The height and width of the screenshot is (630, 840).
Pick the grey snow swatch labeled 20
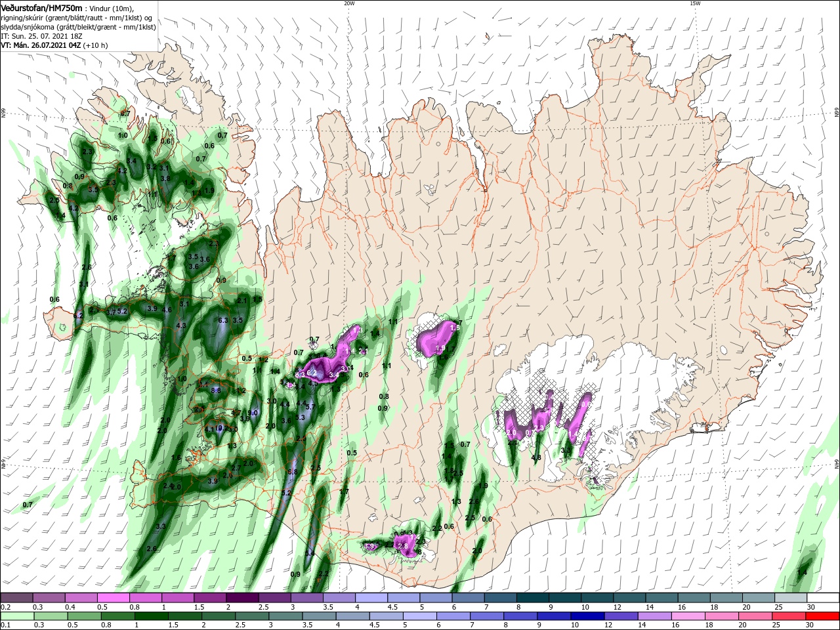(x=759, y=598)
